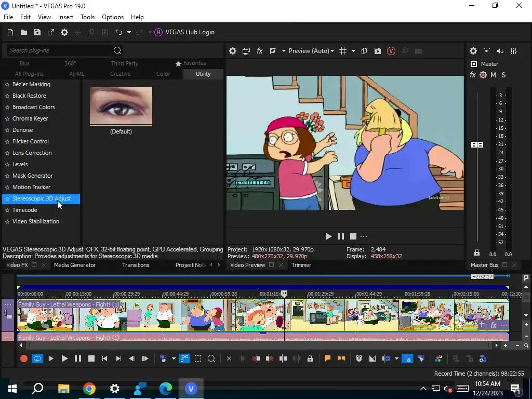Copy snapshot to clipboard icon

click(364, 51)
